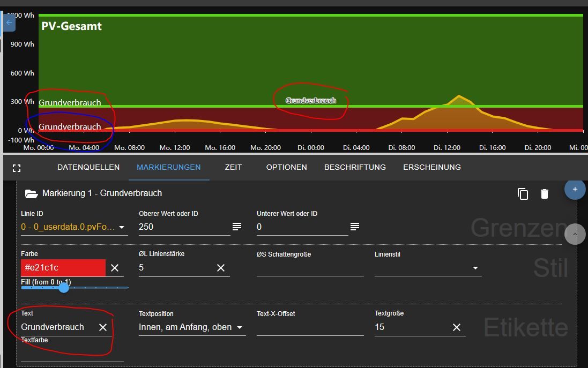The width and height of the screenshot is (588, 368).
Task: Clear the Grundverbrauch text field
Action: coord(103,327)
